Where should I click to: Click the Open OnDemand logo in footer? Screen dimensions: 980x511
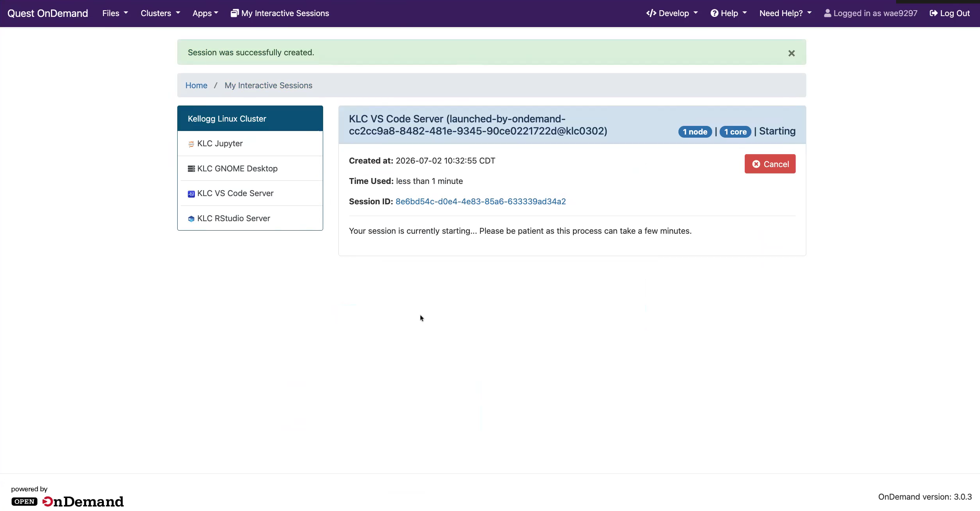pos(67,501)
